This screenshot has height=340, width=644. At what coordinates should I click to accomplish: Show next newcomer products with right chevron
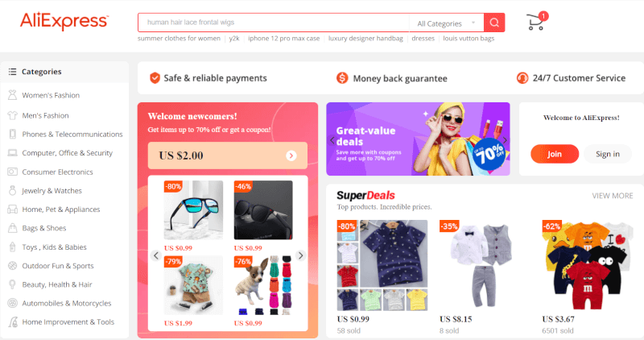300,255
